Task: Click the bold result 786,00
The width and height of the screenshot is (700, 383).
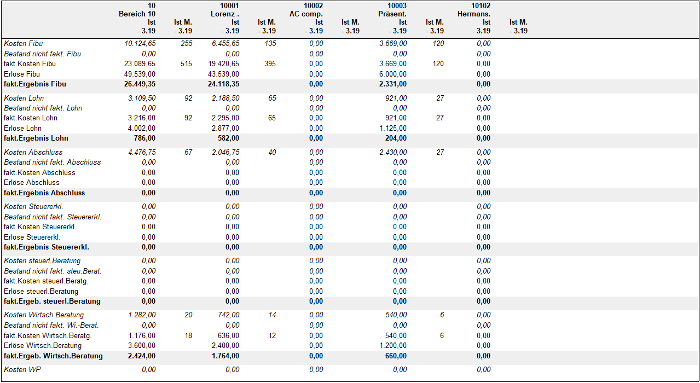Action: [146, 138]
